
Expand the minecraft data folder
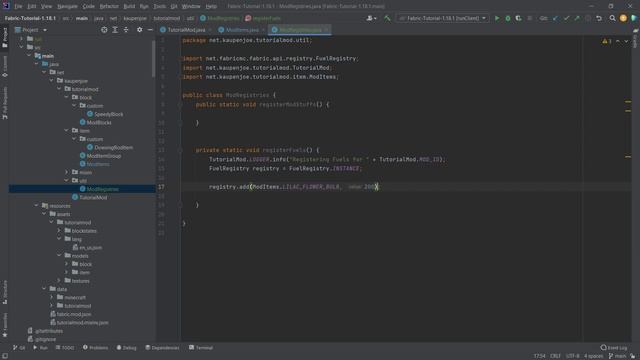tap(52, 298)
